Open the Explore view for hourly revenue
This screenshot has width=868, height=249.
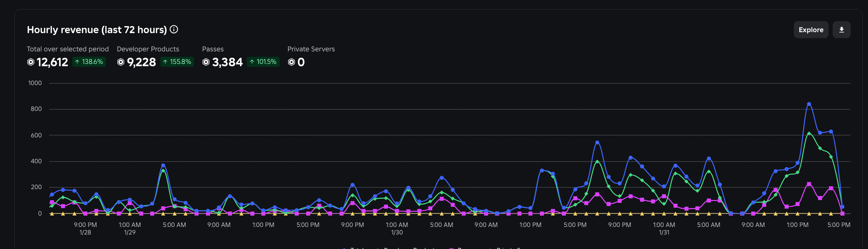coord(811,30)
